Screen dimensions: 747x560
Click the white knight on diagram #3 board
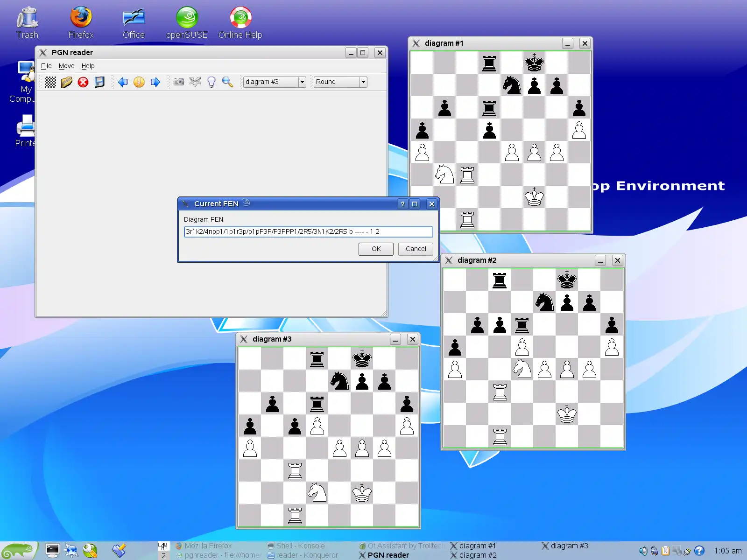click(x=317, y=492)
